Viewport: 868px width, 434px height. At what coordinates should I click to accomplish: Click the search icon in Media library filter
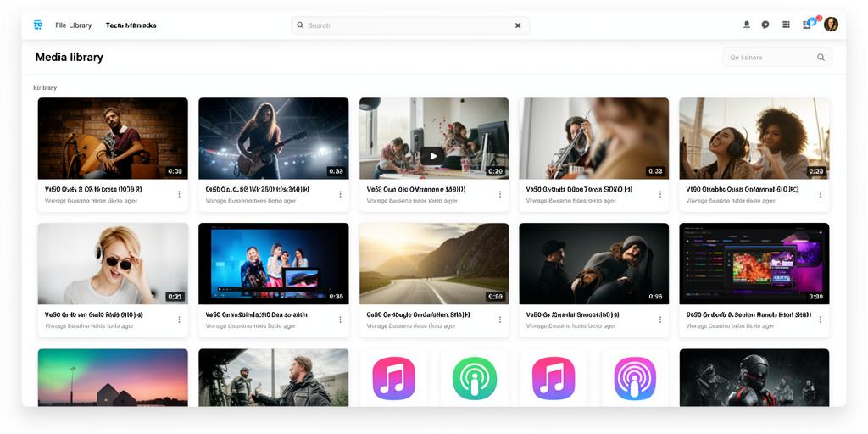821,58
